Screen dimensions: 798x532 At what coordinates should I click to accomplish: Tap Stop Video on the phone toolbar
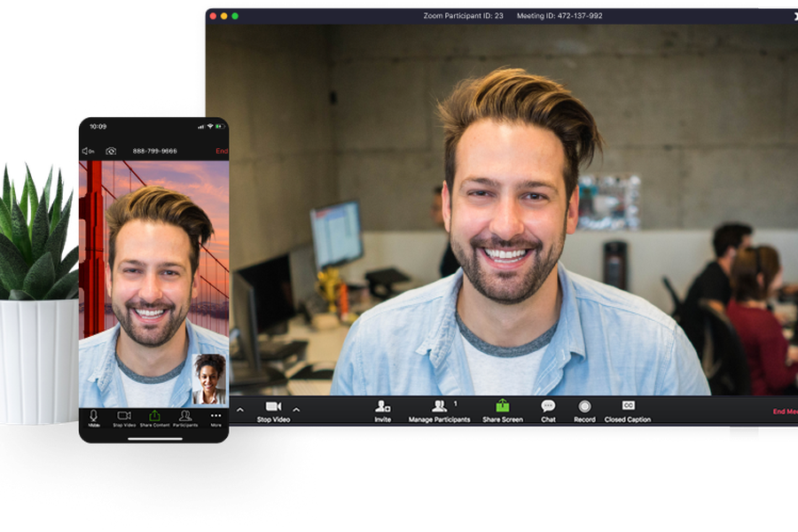(x=124, y=419)
